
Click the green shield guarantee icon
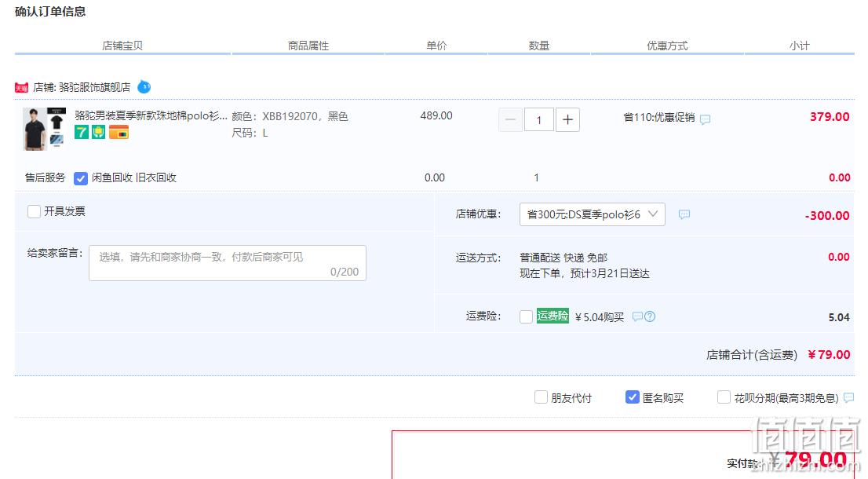point(99,132)
